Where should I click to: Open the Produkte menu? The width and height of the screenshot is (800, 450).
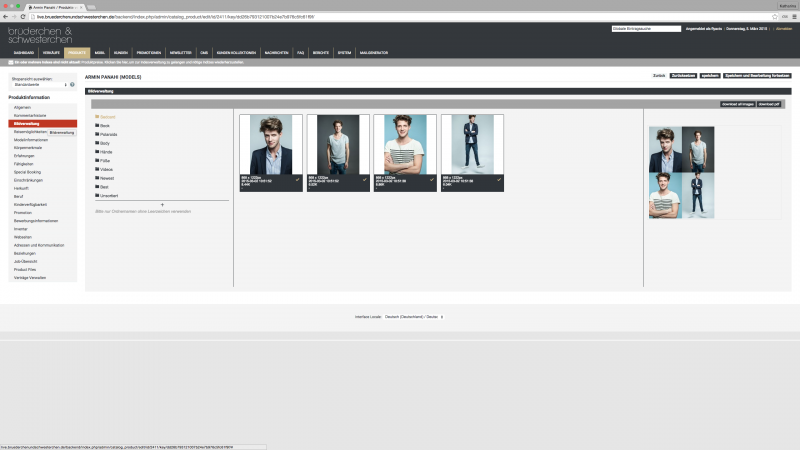77,53
